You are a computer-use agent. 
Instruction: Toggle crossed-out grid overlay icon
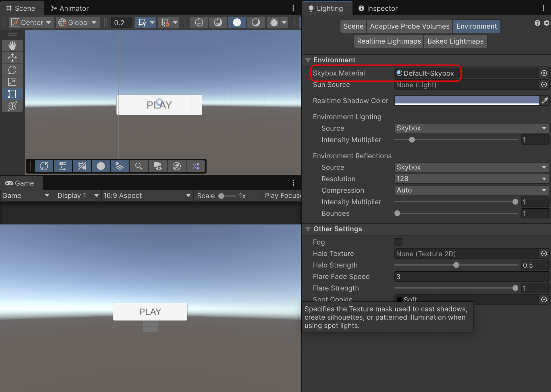(x=82, y=166)
